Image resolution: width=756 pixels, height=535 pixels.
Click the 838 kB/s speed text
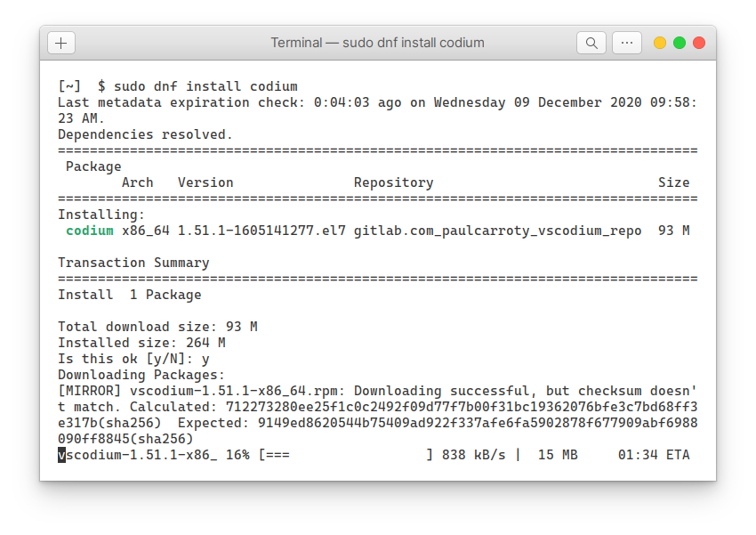[471, 454]
